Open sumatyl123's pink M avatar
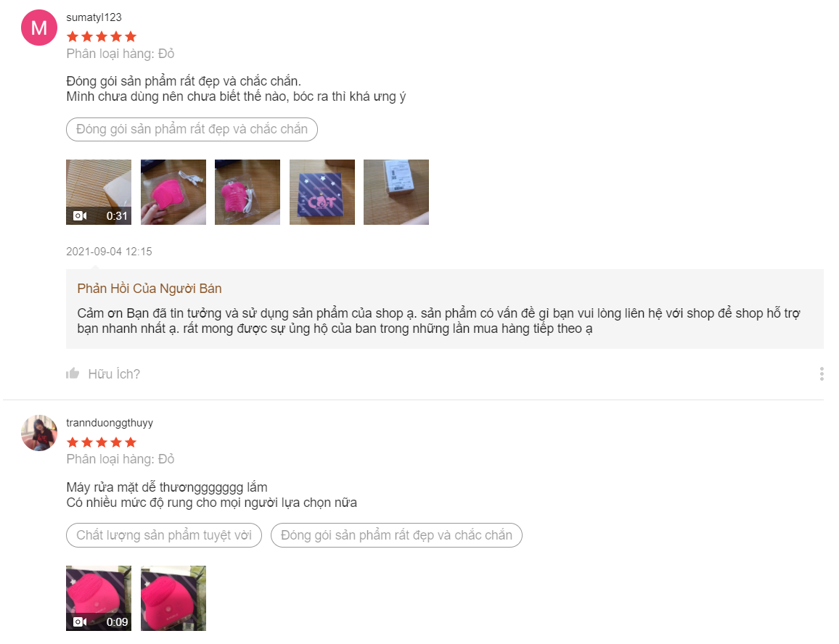 coord(39,28)
